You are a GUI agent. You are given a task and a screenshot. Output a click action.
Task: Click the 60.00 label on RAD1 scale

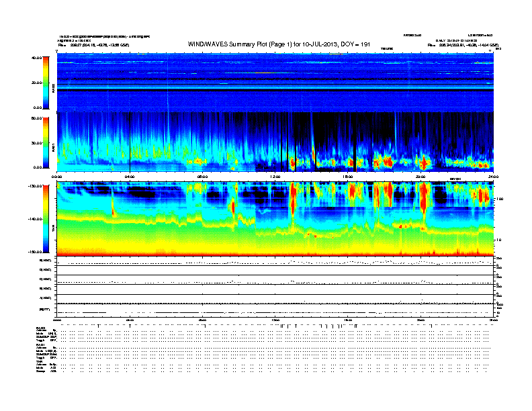point(37,118)
